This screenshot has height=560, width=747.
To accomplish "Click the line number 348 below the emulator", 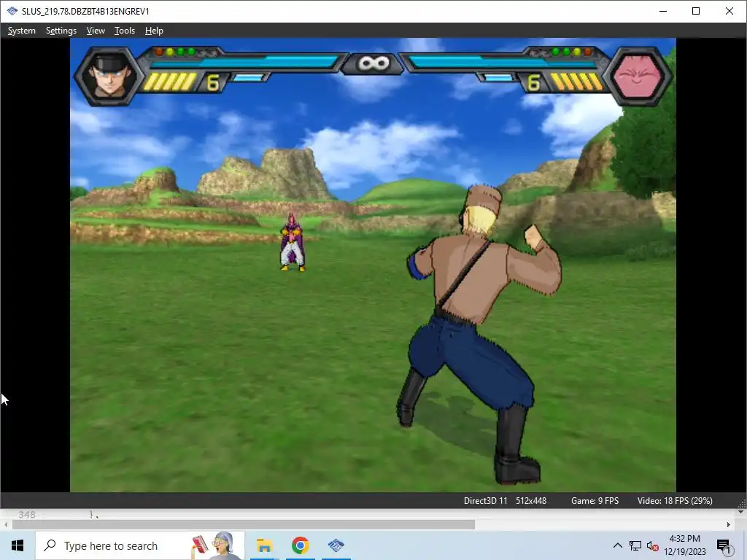I will click(27, 514).
